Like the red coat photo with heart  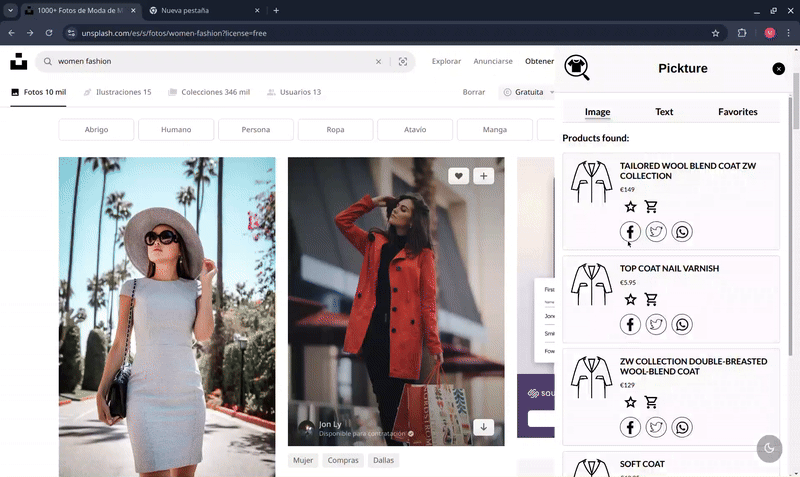pyautogui.click(x=459, y=176)
